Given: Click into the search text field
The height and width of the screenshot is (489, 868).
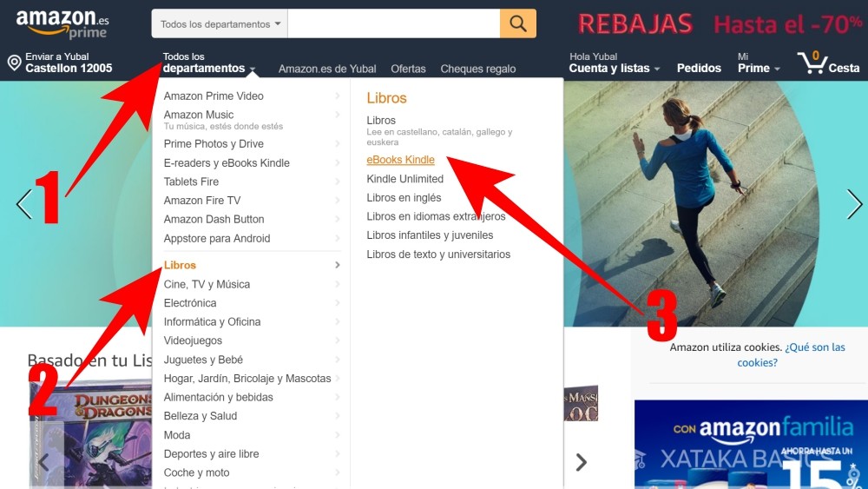Looking at the screenshot, I should [393, 23].
